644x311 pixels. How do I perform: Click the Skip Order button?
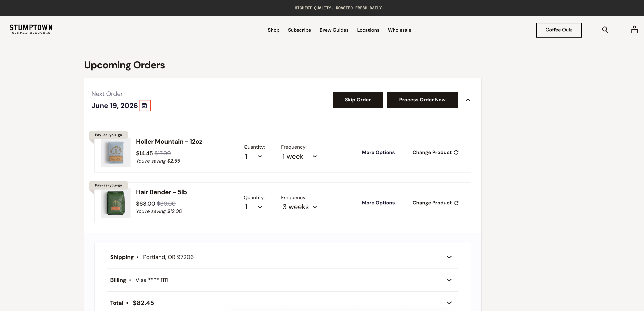coord(357,100)
